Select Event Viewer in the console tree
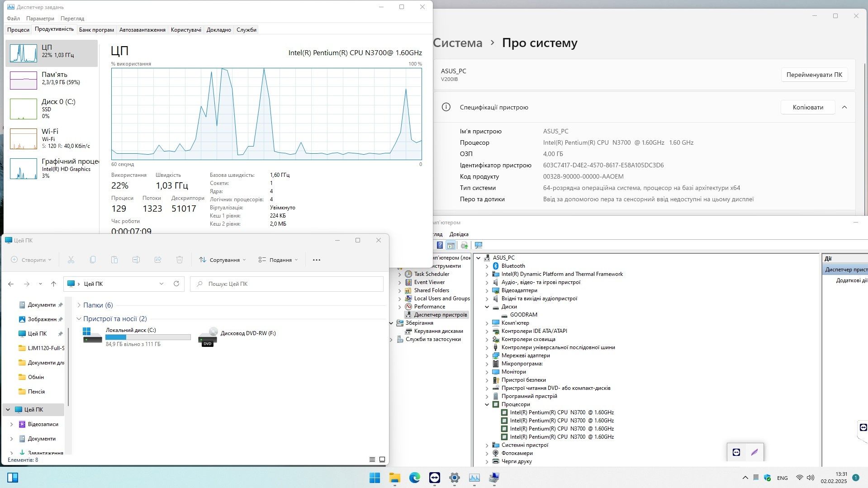Screen dimensions: 868x488 (x=429, y=282)
